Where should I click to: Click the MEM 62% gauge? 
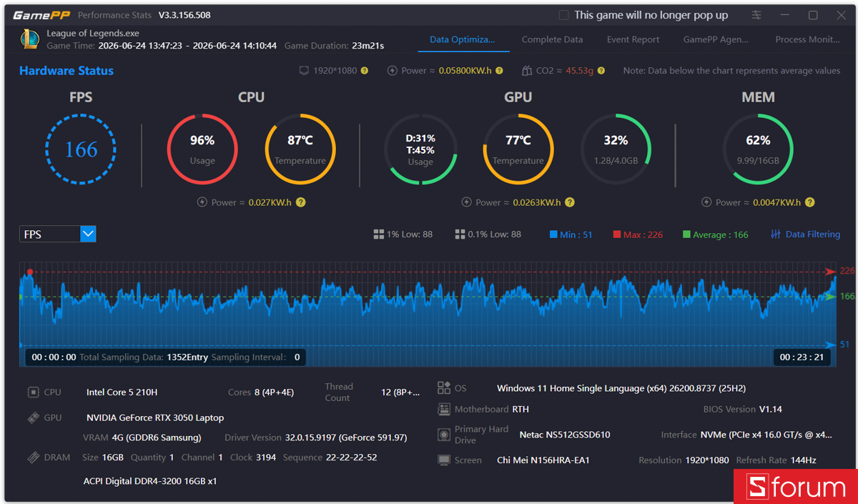[758, 149]
